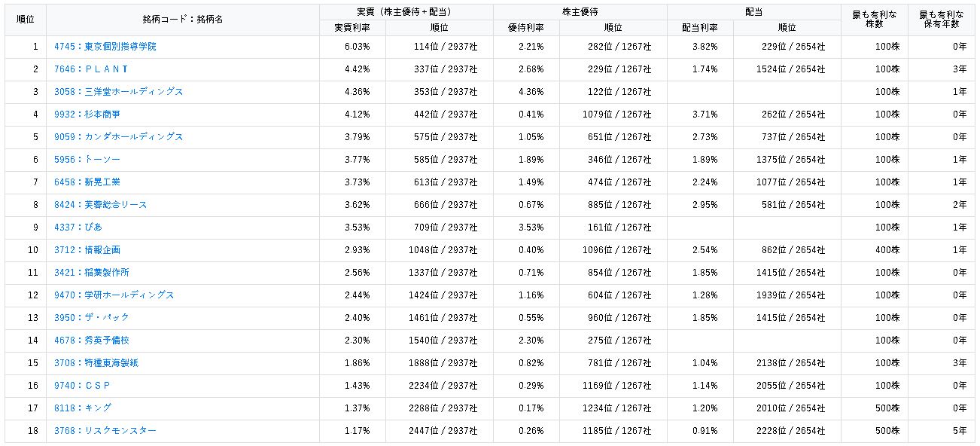Click the 3708 特種東海製紙 link
The height and width of the screenshot is (446, 980).
(x=96, y=363)
